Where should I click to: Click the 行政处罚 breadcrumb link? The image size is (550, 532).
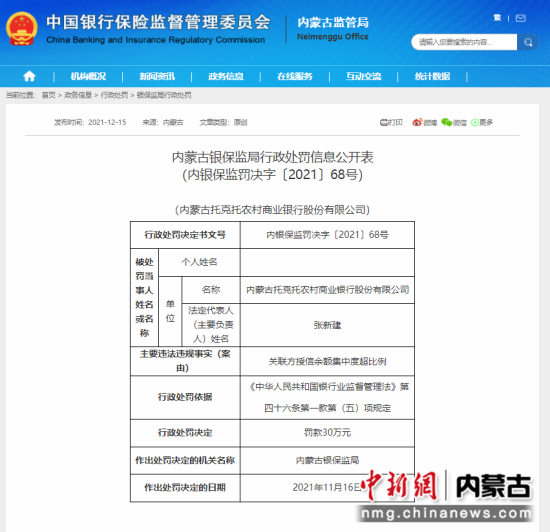(114, 95)
